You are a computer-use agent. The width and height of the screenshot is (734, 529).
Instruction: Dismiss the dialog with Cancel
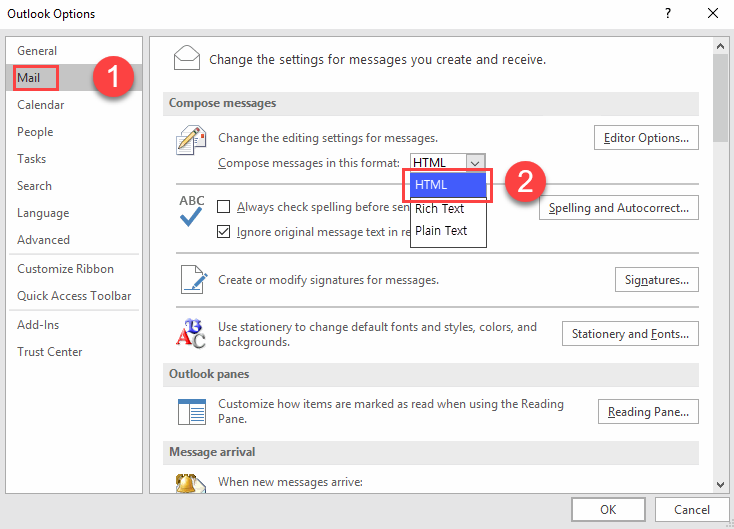[691, 509]
